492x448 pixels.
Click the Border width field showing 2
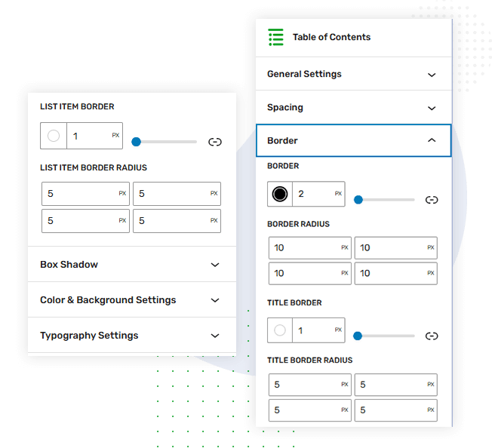pos(312,195)
